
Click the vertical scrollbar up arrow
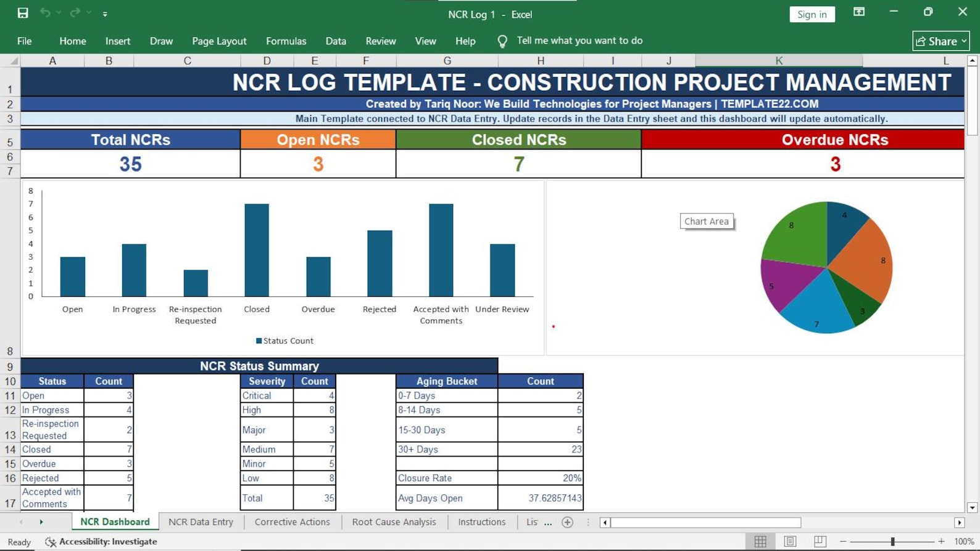click(972, 60)
